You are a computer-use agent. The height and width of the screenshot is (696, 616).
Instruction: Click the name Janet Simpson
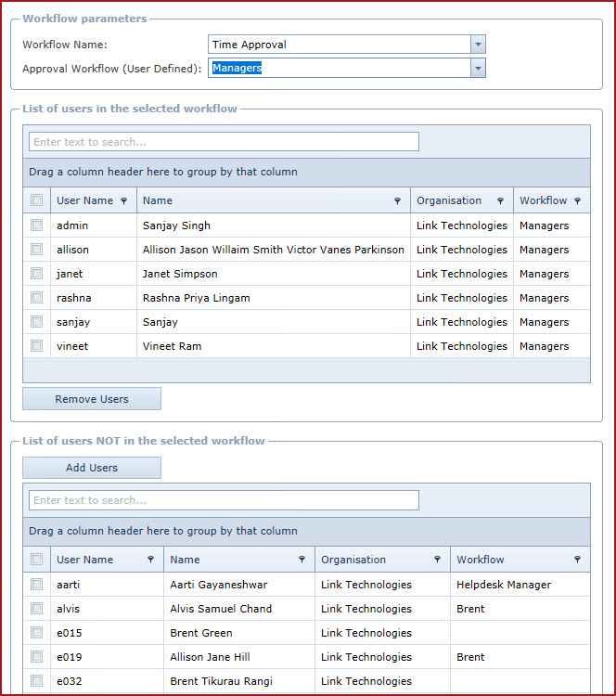(x=180, y=274)
